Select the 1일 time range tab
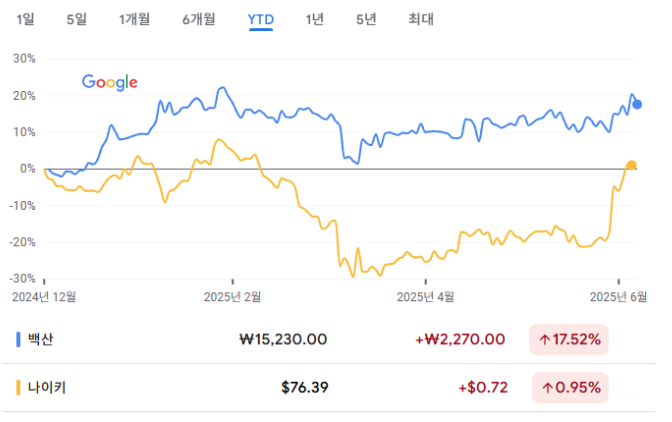The height and width of the screenshot is (422, 672). (25, 19)
